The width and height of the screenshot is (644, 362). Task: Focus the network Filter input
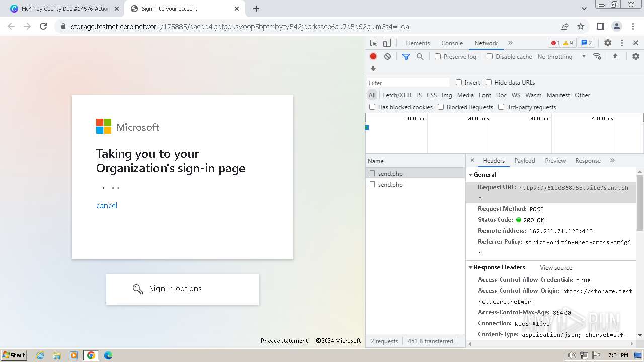click(409, 83)
